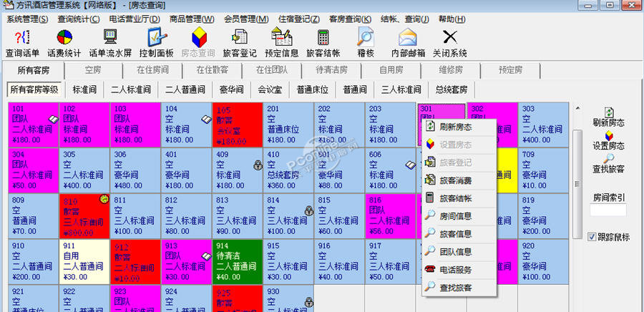Select the 豪华间 room level tab
This screenshot has width=644, height=312.
[x=232, y=89]
